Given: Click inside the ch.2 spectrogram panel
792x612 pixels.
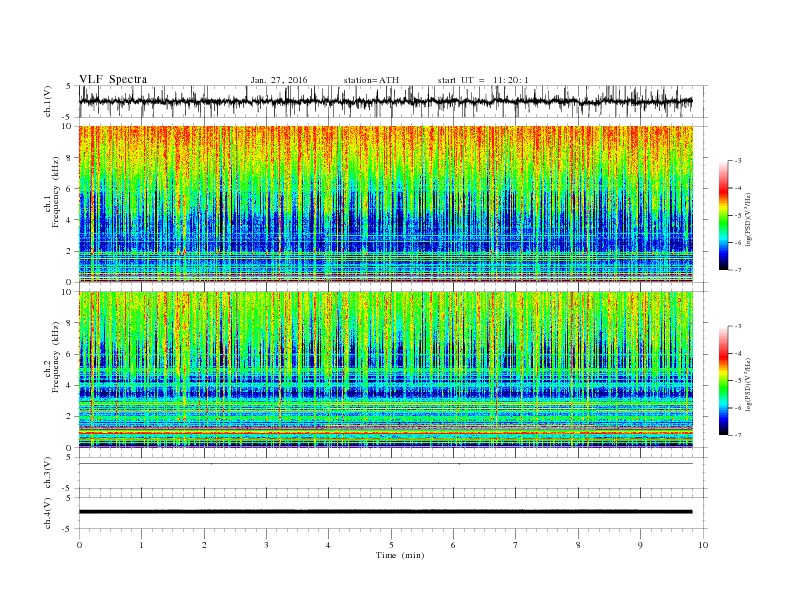Looking at the screenshot, I should click(x=386, y=369).
